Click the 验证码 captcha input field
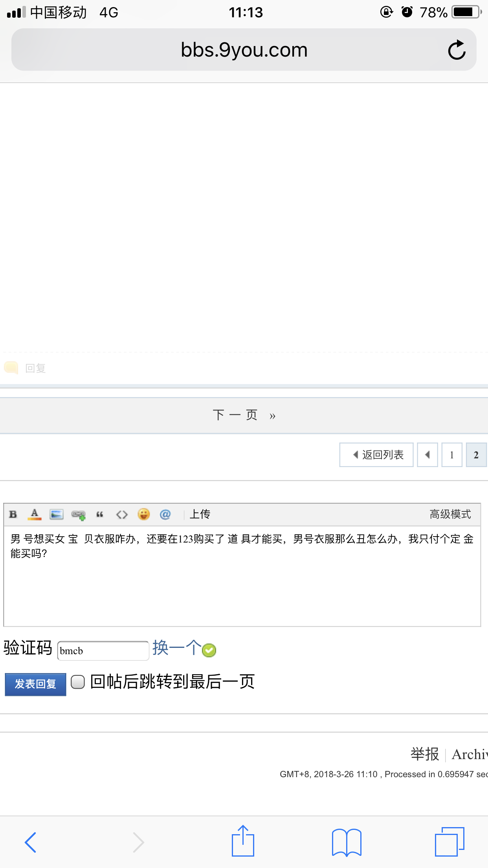488x868 pixels. (x=103, y=651)
